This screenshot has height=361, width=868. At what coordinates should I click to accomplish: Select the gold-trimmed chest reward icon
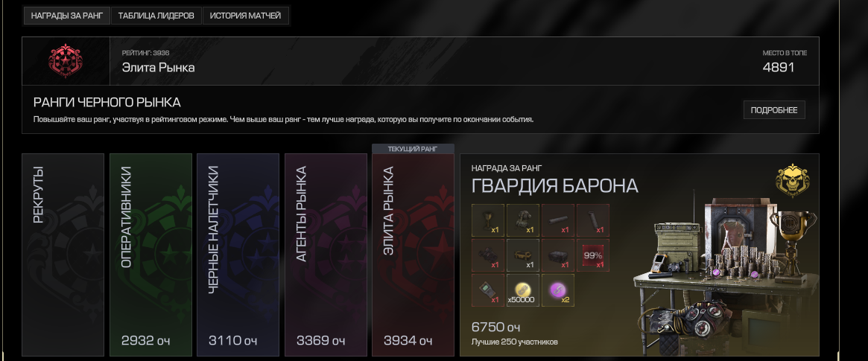click(522, 255)
